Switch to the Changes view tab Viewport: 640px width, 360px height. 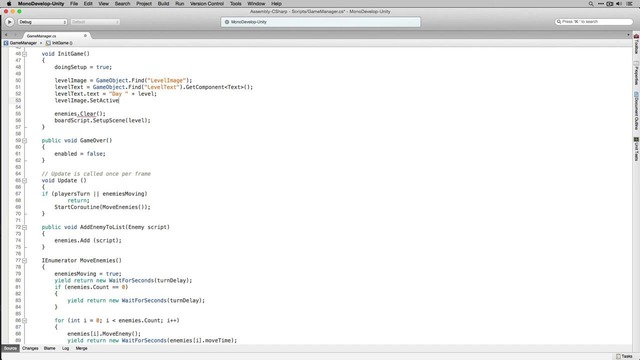click(x=30, y=348)
